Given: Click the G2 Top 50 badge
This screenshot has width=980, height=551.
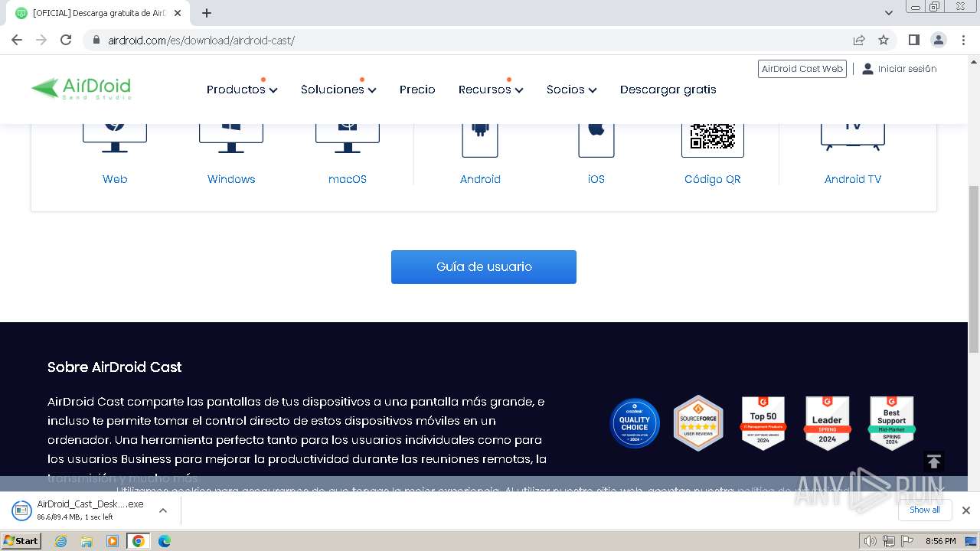Looking at the screenshot, I should pos(763,423).
